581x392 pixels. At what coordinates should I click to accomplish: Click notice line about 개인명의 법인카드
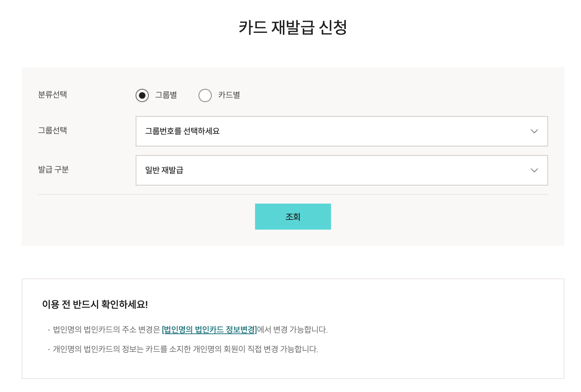point(185,349)
